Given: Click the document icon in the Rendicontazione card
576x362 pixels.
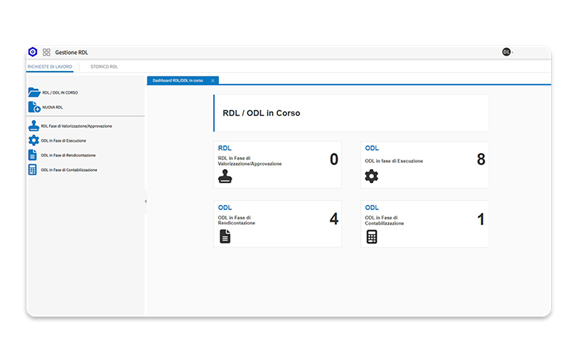Looking at the screenshot, I should (225, 236).
